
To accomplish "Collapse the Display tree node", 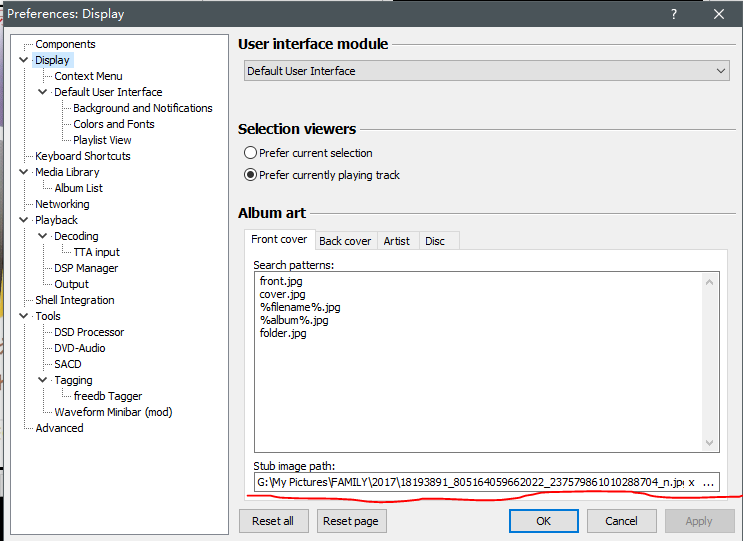I will (x=24, y=60).
